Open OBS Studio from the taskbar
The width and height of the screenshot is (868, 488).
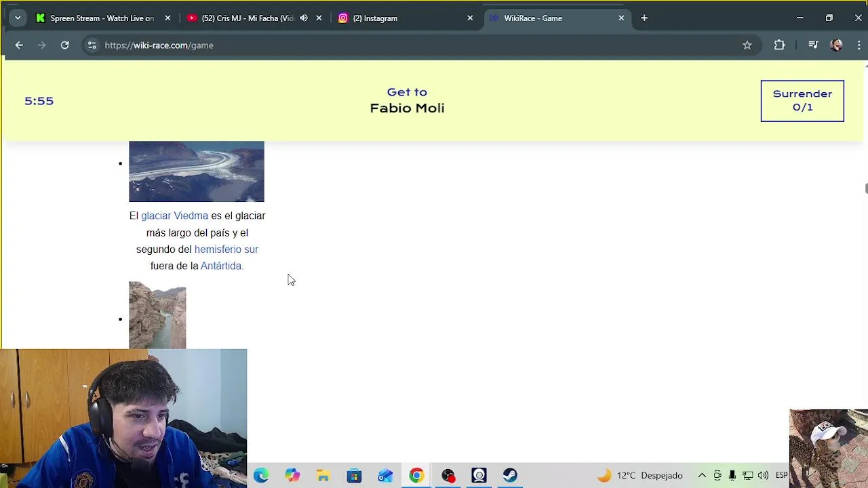click(448, 476)
